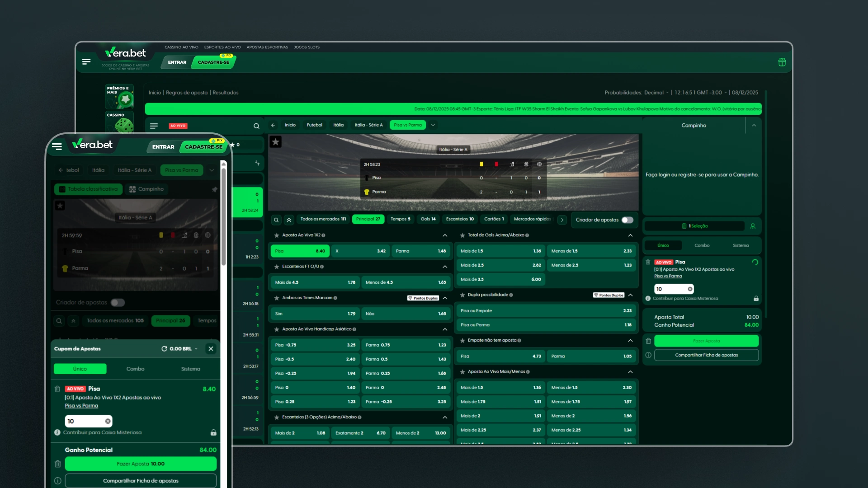868x488 pixels.
Task: Collapse Aposta Ao Vivo 1X2 market
Action: [x=445, y=235]
